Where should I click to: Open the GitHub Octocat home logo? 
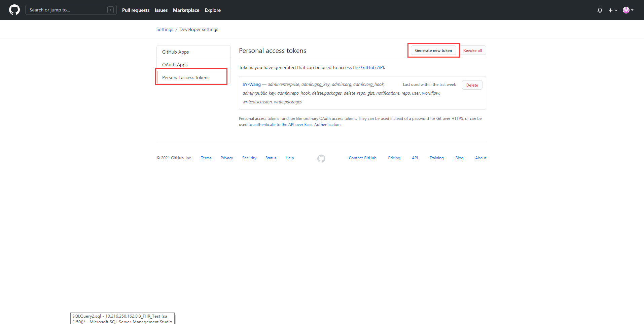[14, 10]
